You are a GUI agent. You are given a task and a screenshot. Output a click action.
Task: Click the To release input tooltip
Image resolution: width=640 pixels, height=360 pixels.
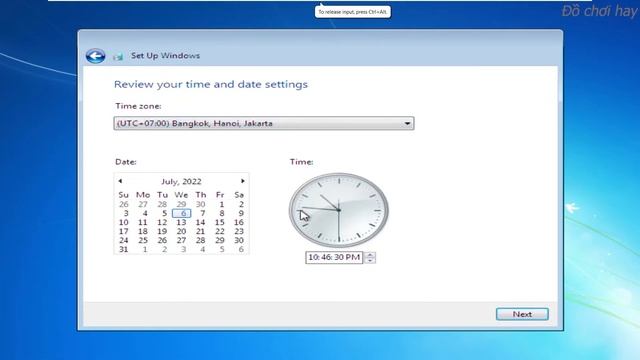tap(353, 12)
